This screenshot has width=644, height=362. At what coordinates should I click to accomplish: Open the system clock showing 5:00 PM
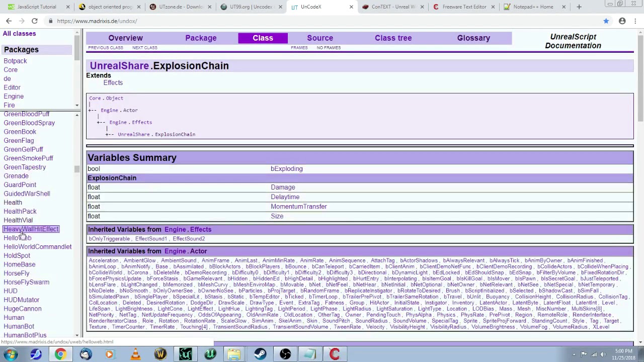pos(623,354)
